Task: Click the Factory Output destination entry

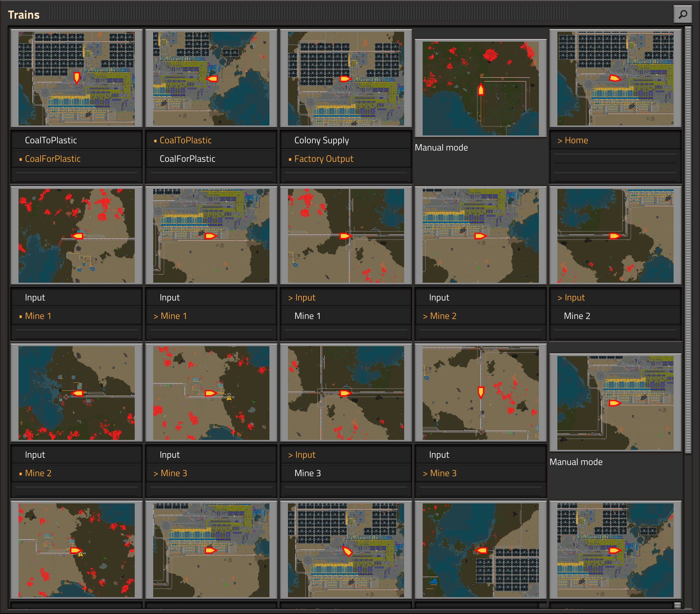Action: click(x=324, y=159)
